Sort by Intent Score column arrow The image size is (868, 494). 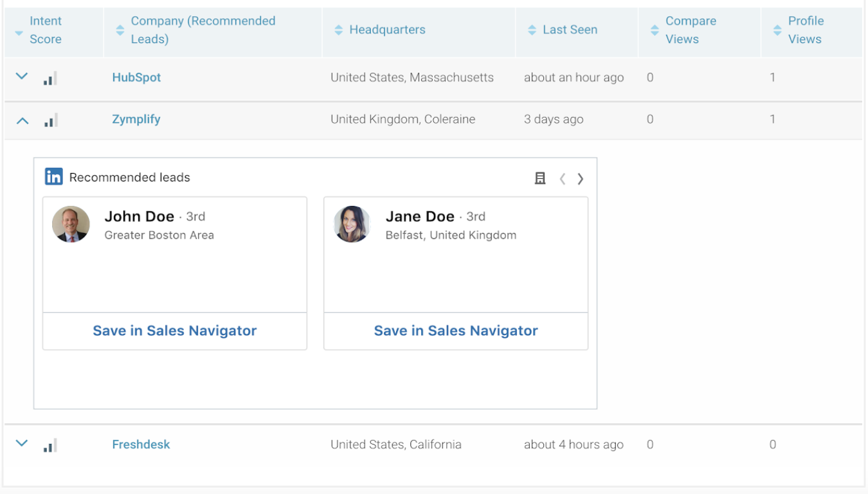point(19,33)
